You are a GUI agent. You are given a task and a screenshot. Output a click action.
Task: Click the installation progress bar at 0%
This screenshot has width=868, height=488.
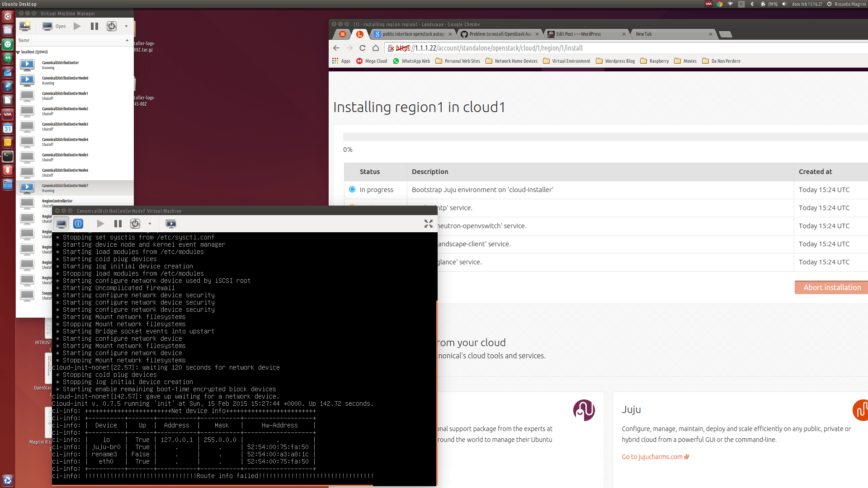605,137
